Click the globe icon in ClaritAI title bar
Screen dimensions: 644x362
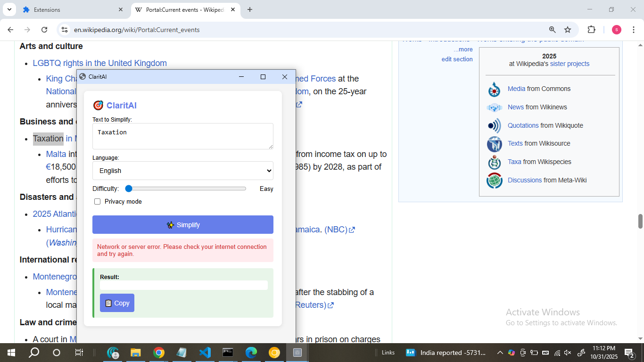pyautogui.click(x=83, y=77)
